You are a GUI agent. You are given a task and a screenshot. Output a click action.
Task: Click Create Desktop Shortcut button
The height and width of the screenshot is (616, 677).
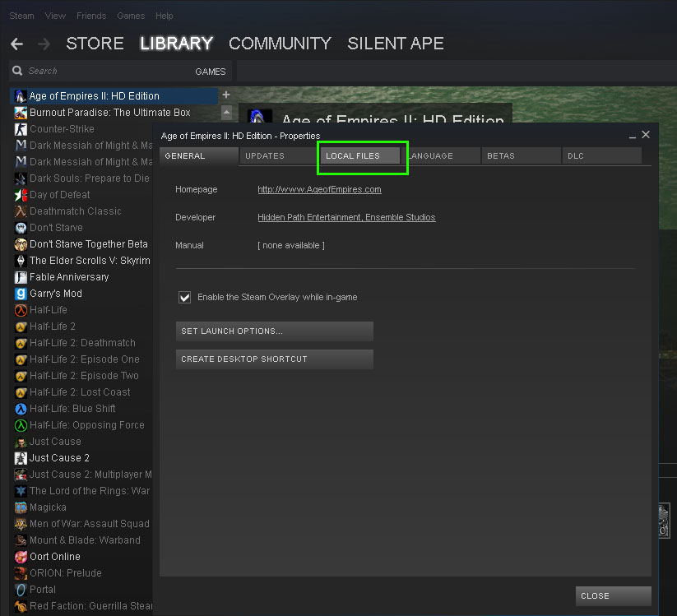point(275,359)
